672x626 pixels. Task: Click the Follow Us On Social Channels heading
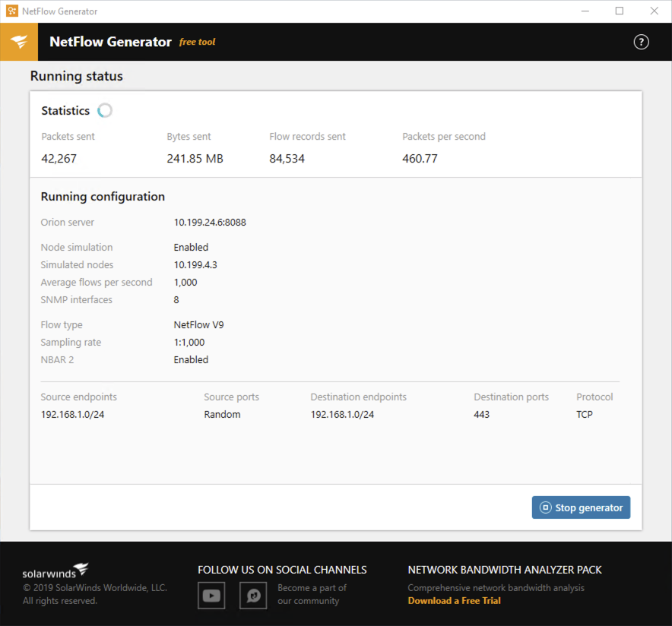[282, 570]
